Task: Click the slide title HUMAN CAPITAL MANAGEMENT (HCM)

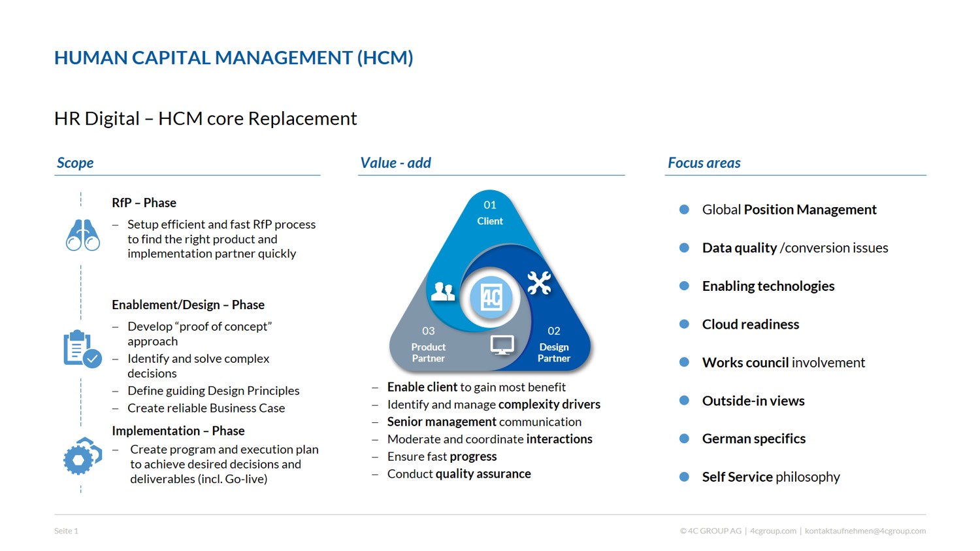Action: coord(234,58)
